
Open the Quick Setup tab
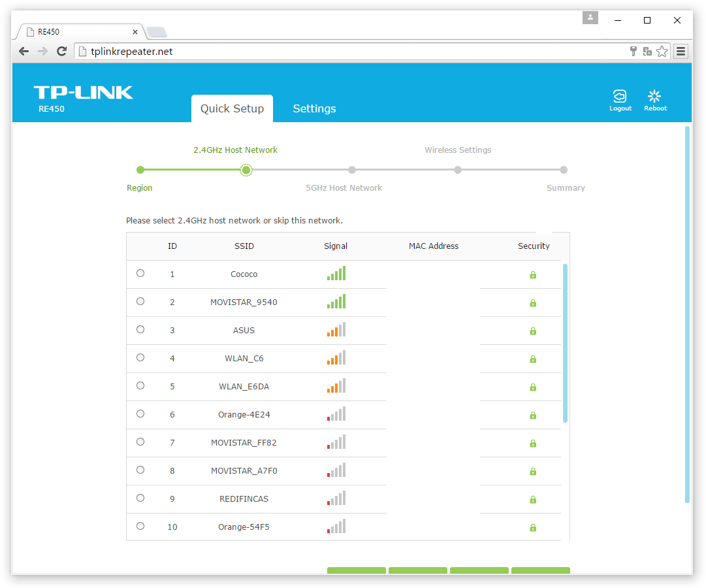click(x=232, y=108)
